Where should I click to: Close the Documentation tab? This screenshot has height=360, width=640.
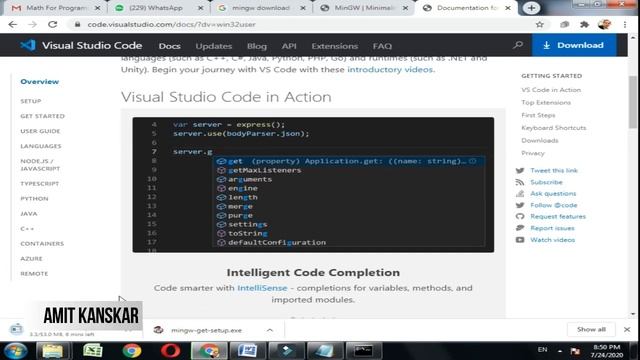click(x=508, y=8)
